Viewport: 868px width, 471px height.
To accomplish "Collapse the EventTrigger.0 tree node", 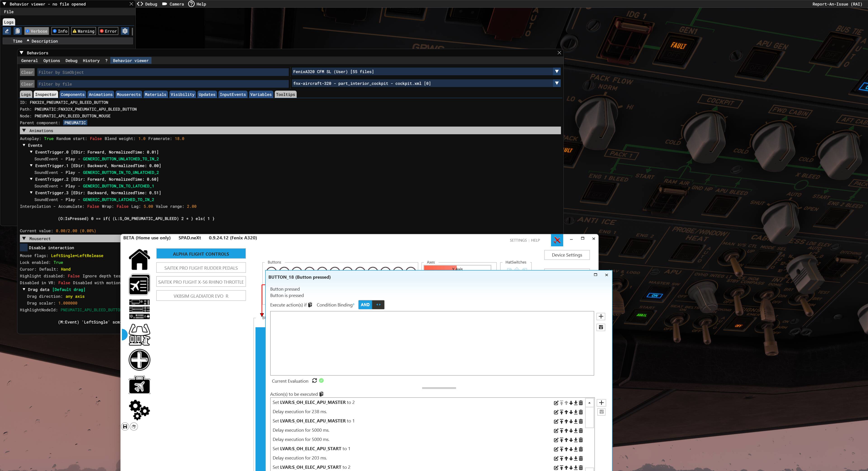I will coord(31,152).
